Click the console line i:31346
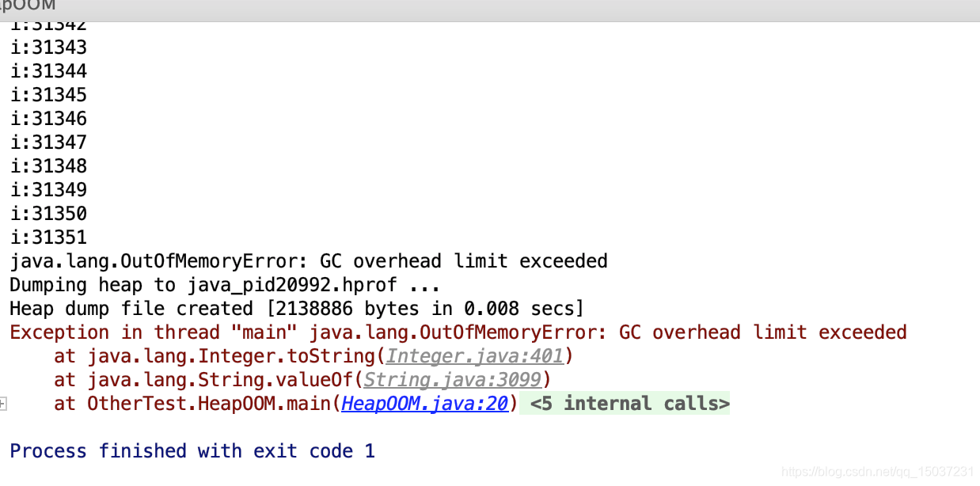The image size is (980, 486). point(48,119)
